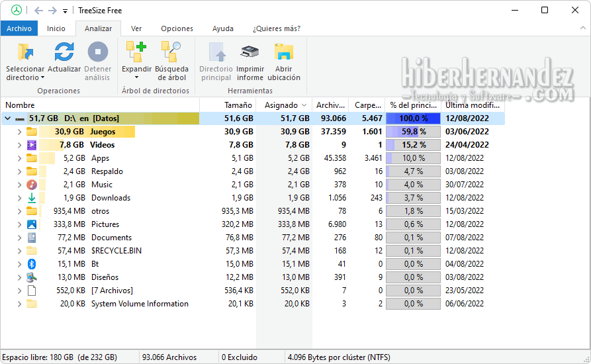Open the Opciones tab
This screenshot has height=364, width=591.
[x=177, y=28]
